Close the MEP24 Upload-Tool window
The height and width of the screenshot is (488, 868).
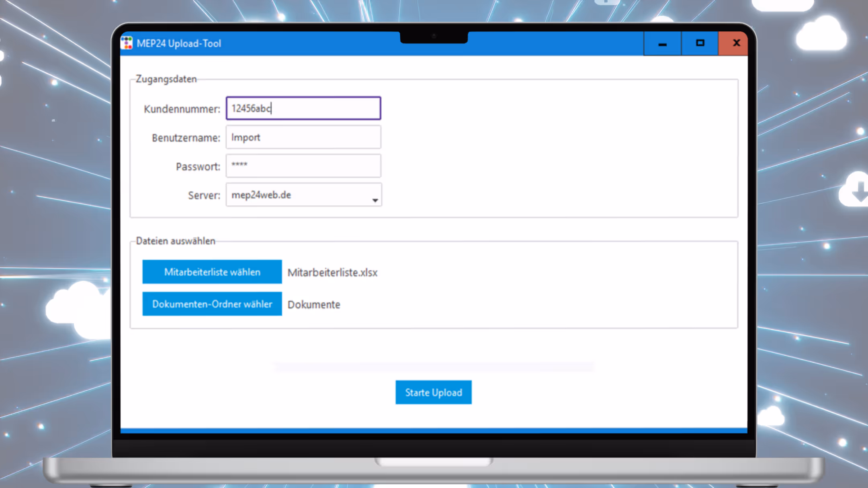(735, 43)
